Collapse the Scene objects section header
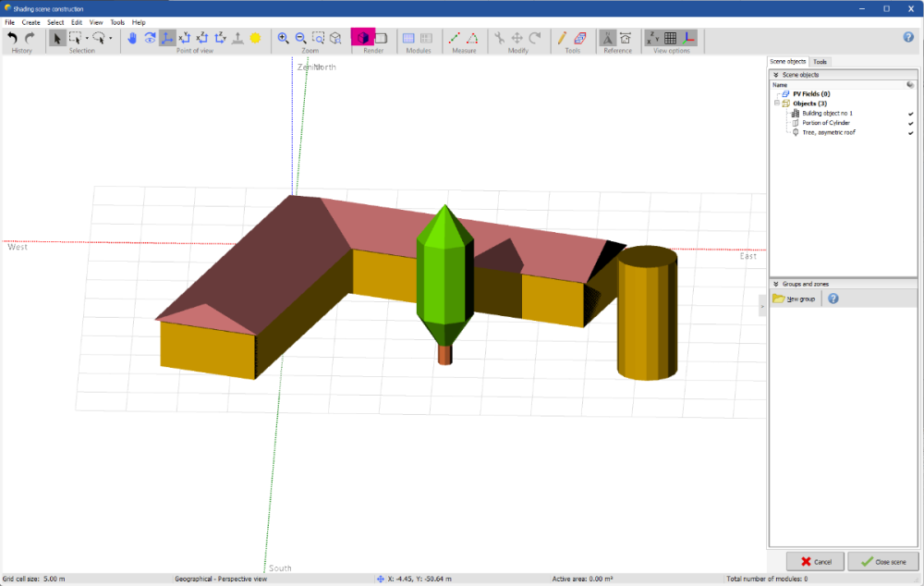This screenshot has width=924, height=586. click(776, 73)
